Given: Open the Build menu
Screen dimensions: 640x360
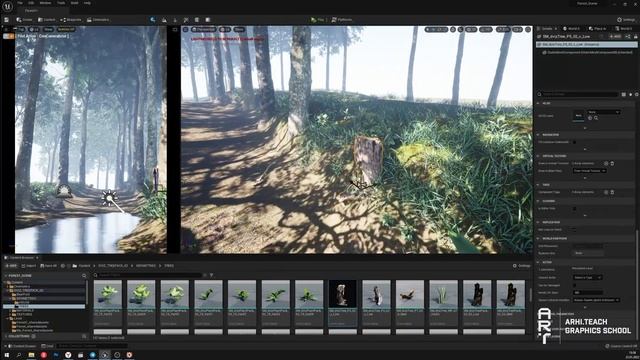Looking at the screenshot, I should (74, 3).
